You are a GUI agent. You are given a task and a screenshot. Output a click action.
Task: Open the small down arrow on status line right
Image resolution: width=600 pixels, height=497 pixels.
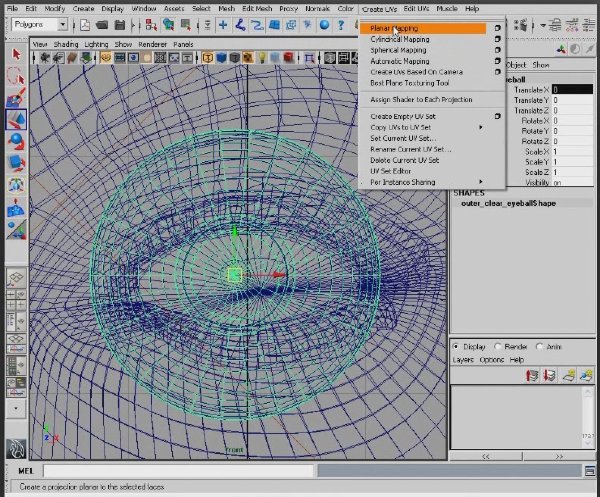543,26
